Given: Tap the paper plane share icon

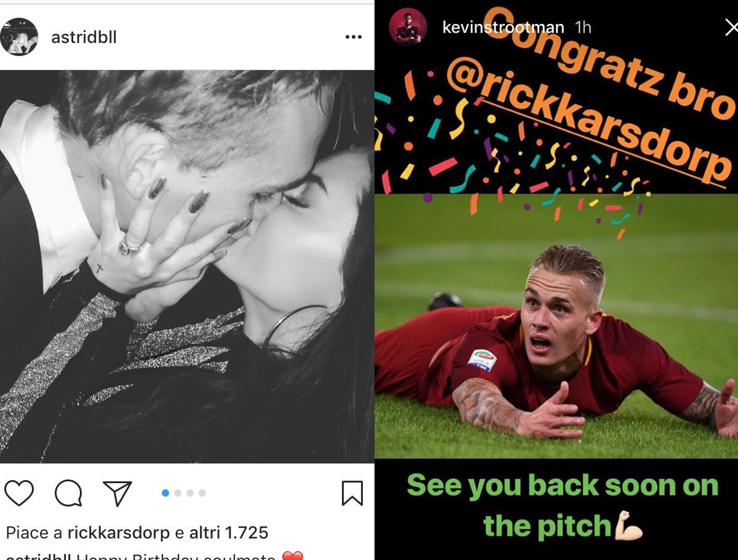Looking at the screenshot, I should click(x=117, y=493).
